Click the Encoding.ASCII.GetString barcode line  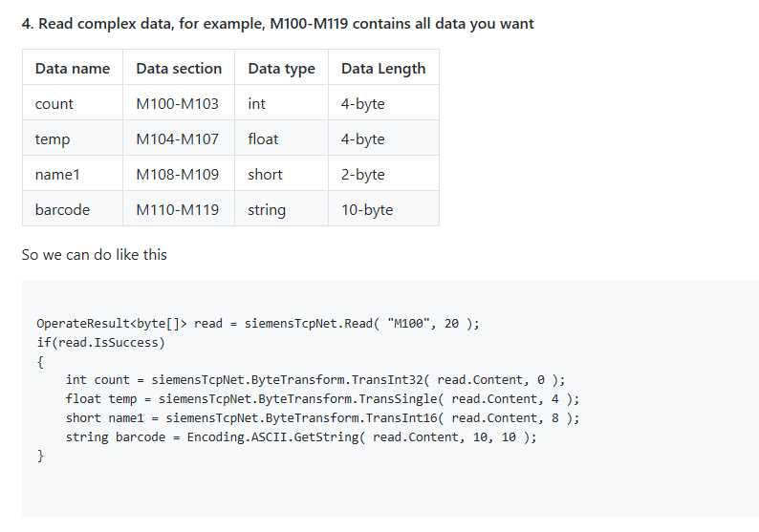(x=301, y=436)
